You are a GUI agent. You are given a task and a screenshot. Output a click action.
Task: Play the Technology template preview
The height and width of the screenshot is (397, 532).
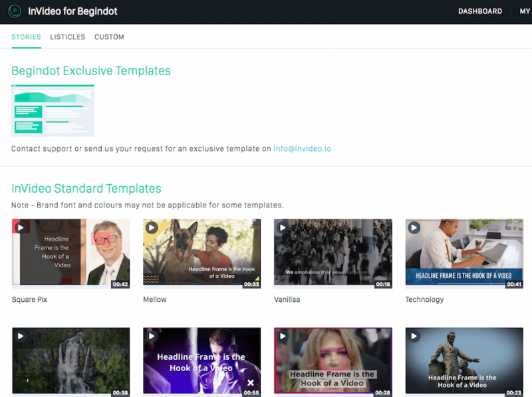click(414, 227)
